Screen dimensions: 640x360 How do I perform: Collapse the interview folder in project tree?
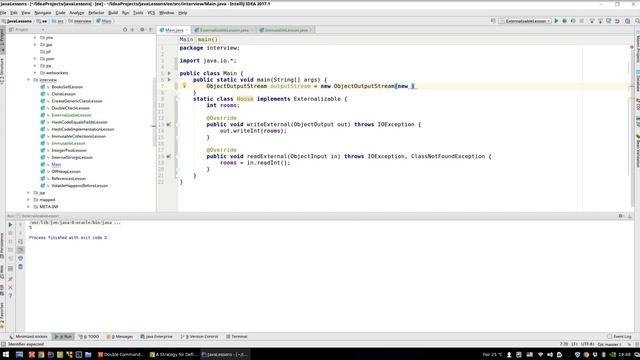pos(29,80)
